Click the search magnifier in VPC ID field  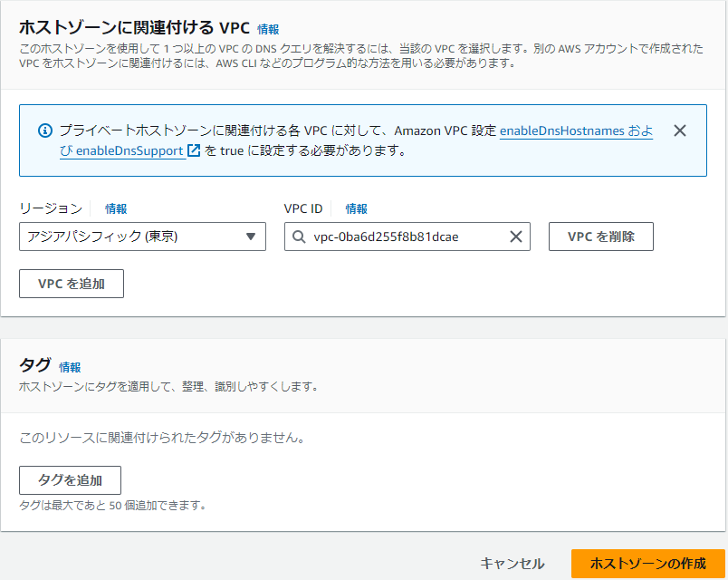click(299, 237)
